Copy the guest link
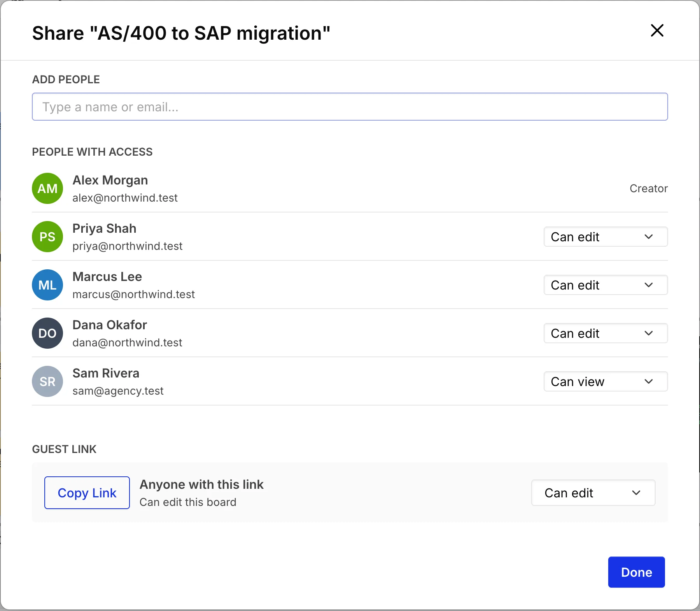The image size is (700, 611). (x=87, y=493)
